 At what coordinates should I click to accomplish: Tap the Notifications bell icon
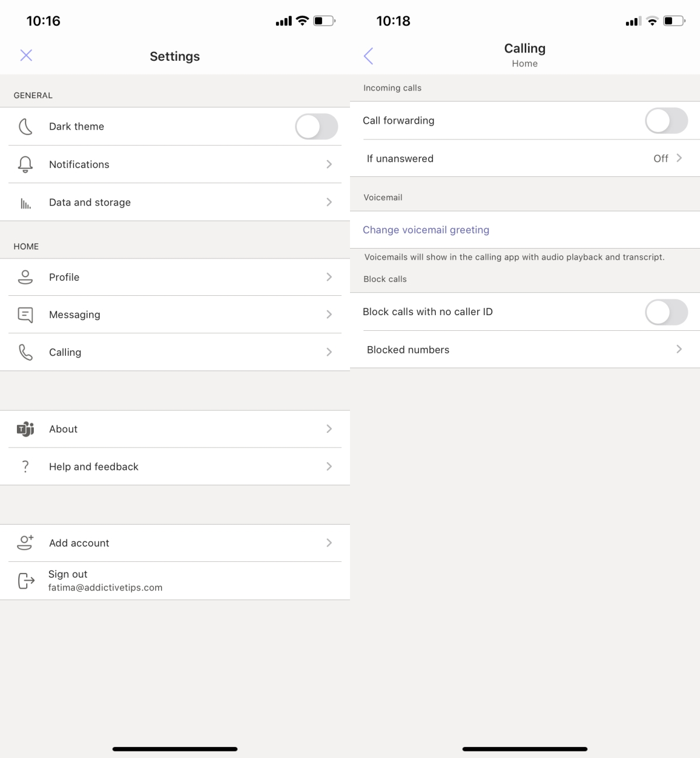coord(26,164)
